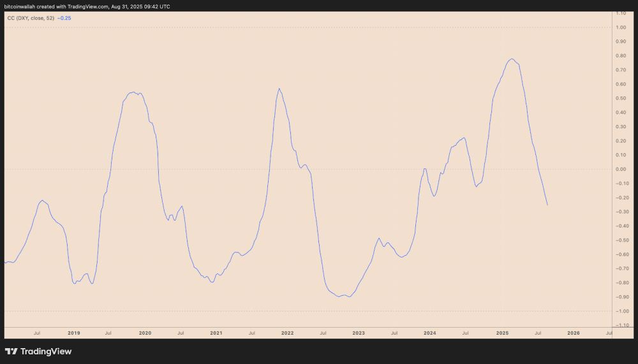Click the indicator value −0.25
Viewport: 638px width, 364px height.
[64, 18]
